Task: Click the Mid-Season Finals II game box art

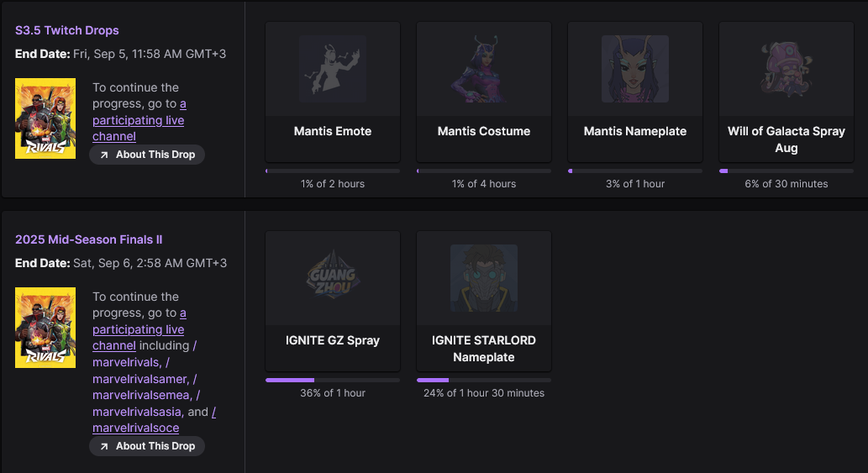Action: (x=45, y=328)
